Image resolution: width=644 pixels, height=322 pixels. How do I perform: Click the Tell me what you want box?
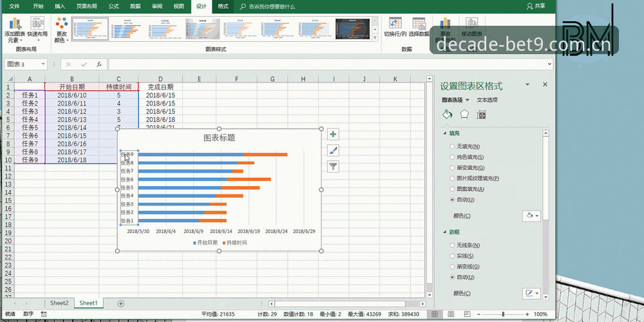coord(272,6)
